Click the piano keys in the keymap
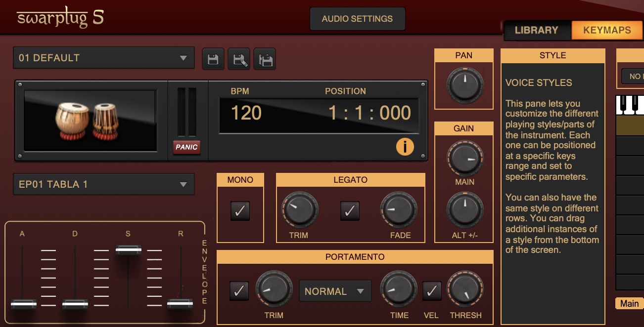 [x=630, y=105]
